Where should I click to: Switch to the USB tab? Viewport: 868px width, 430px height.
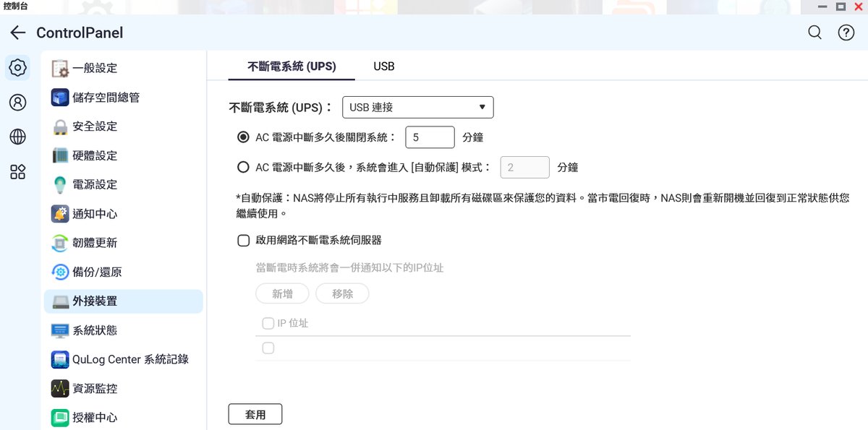click(x=384, y=66)
